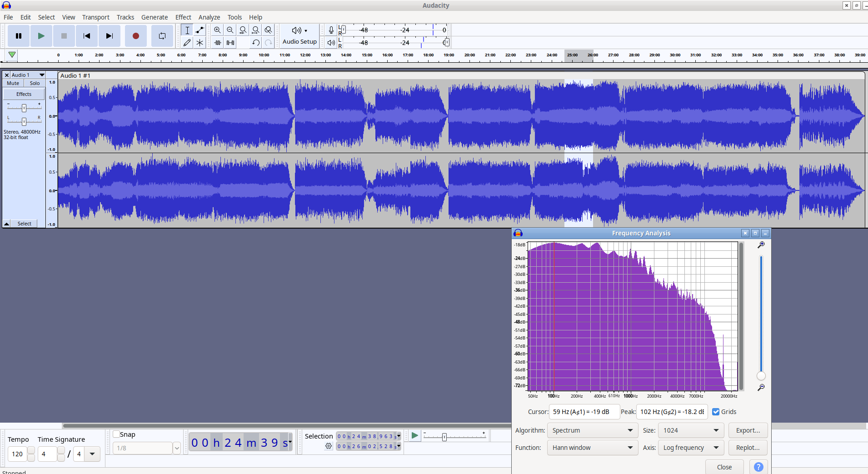This screenshot has height=474, width=868.
Task: Open the Effect menu
Action: coord(183,17)
